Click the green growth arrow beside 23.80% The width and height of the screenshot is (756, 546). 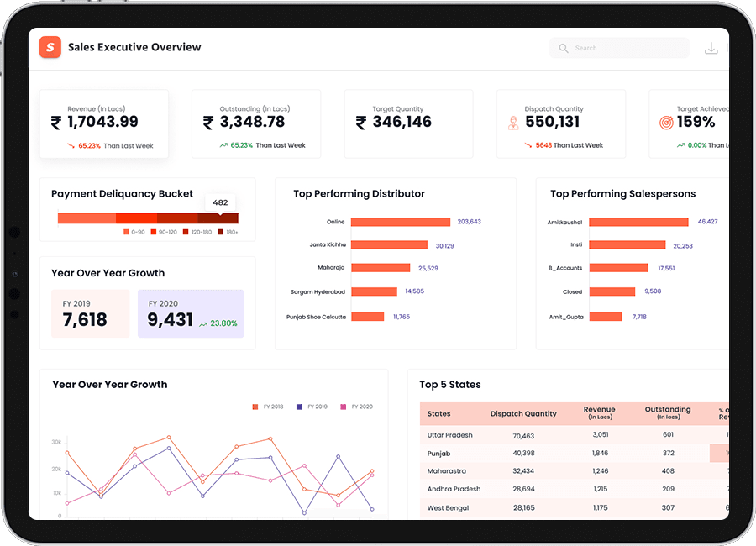(202, 323)
